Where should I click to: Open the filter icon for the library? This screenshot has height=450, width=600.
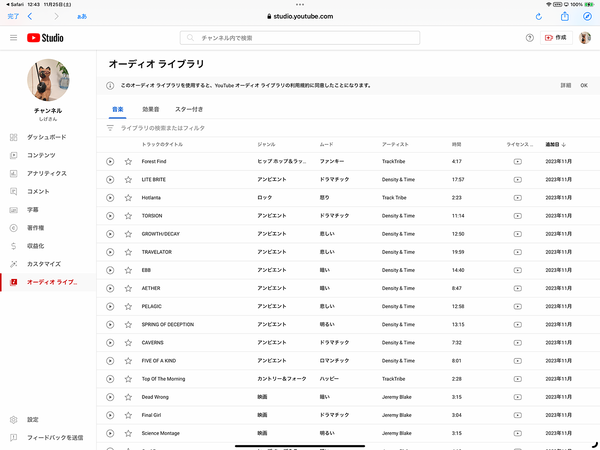110,128
